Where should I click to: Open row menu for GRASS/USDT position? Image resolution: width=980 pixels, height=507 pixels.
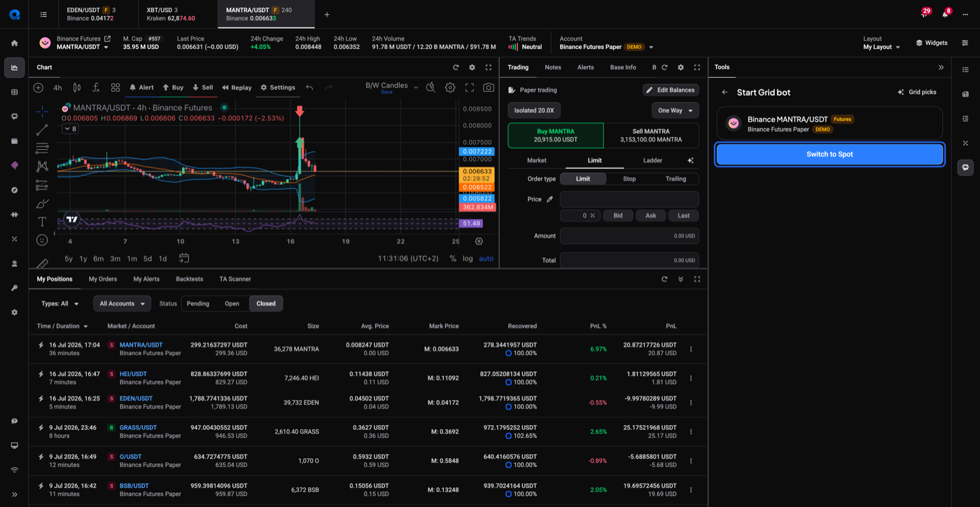pos(691,432)
